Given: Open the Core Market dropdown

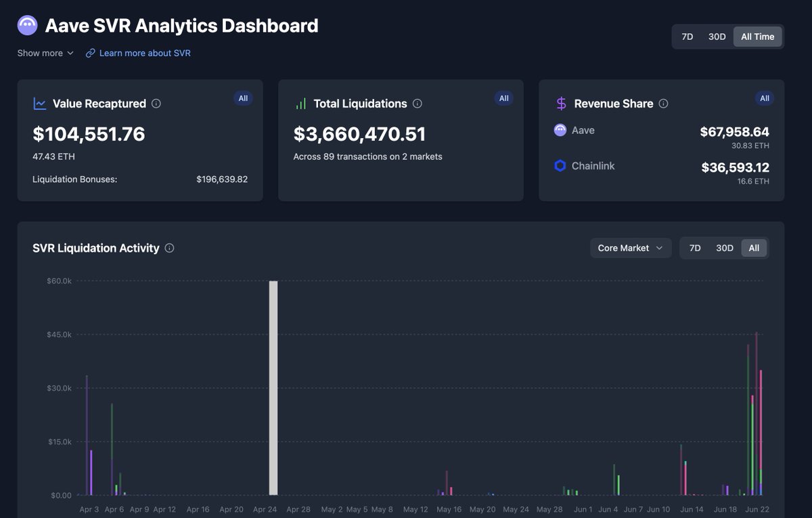Looking at the screenshot, I should 631,248.
